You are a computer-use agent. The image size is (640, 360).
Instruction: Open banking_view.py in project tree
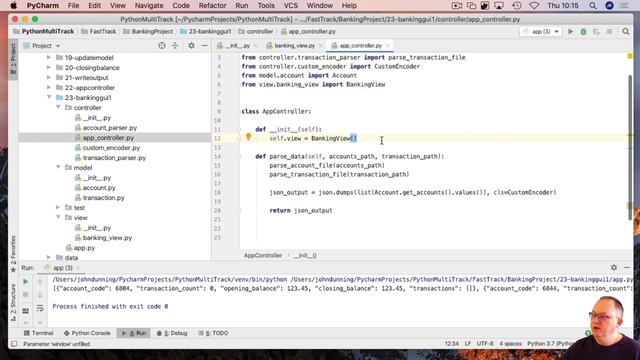107,238
